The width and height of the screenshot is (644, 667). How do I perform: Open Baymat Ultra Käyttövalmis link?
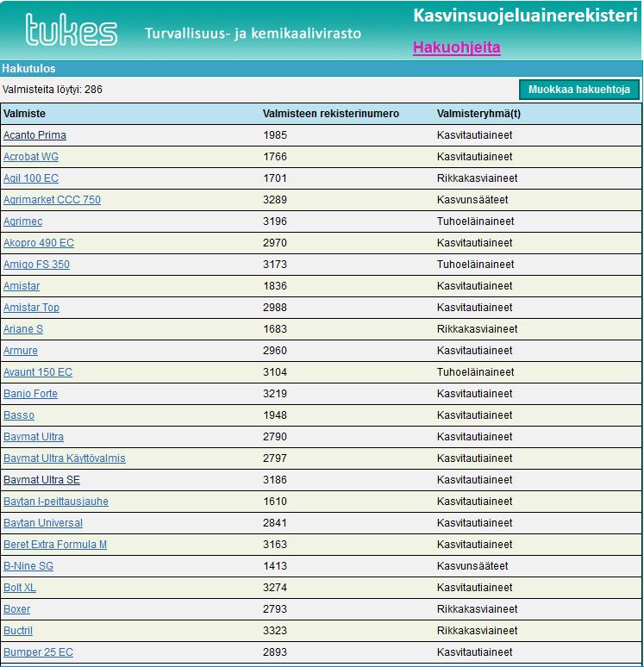point(65,458)
